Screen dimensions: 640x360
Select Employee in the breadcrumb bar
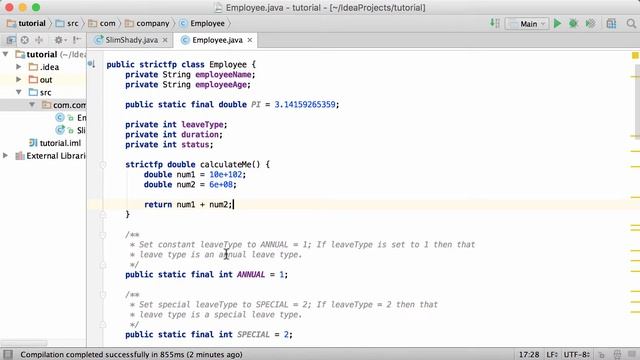[x=202, y=23]
